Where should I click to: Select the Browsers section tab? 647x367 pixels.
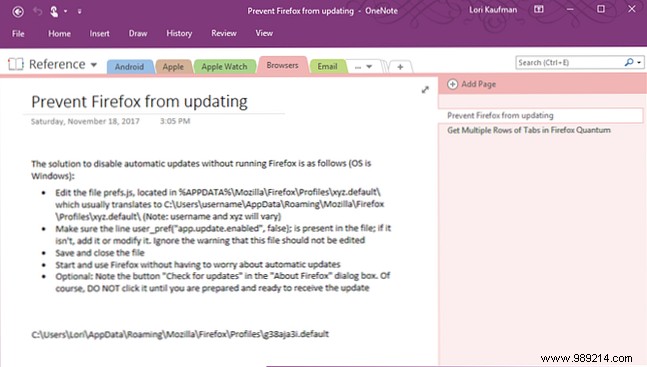(282, 65)
